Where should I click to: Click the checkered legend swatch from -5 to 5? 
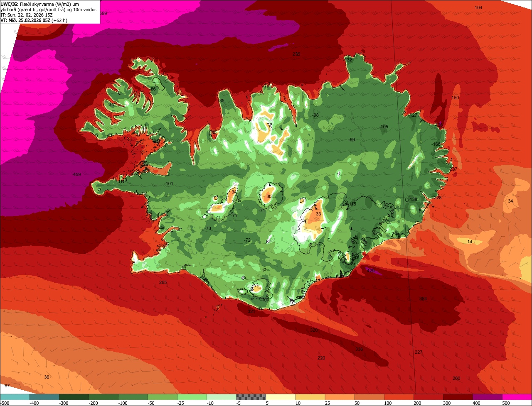(x=251, y=397)
